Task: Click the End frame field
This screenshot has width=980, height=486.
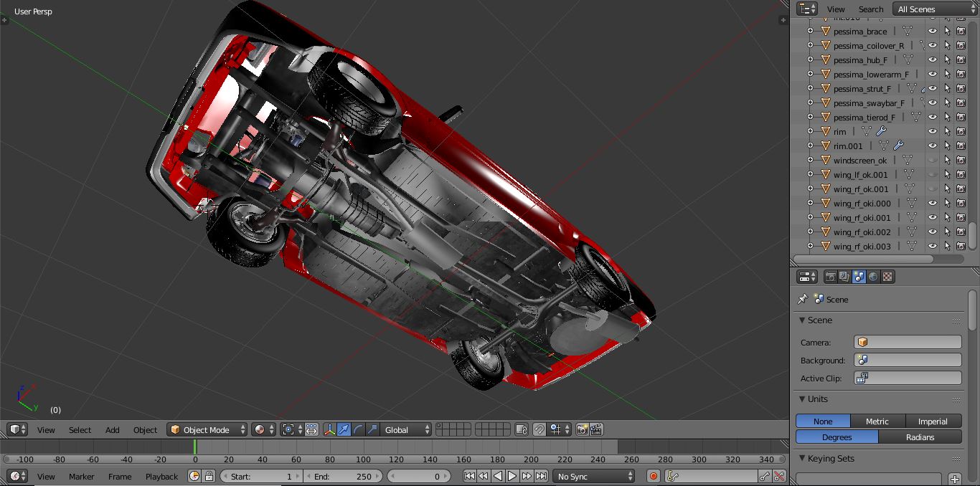Action: point(342,476)
